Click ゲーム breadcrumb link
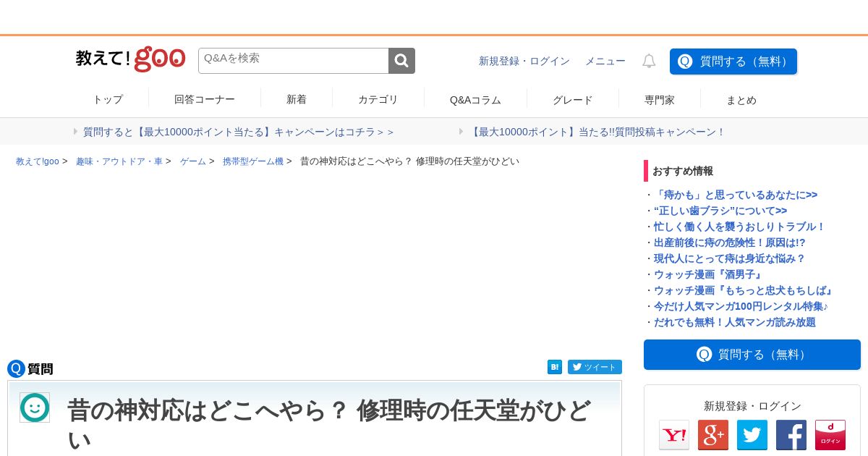 click(193, 161)
